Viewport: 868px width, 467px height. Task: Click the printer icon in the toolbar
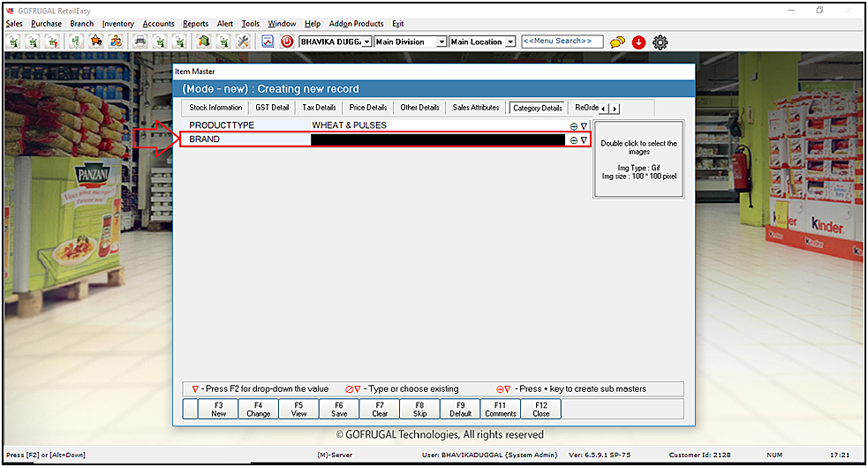click(140, 41)
